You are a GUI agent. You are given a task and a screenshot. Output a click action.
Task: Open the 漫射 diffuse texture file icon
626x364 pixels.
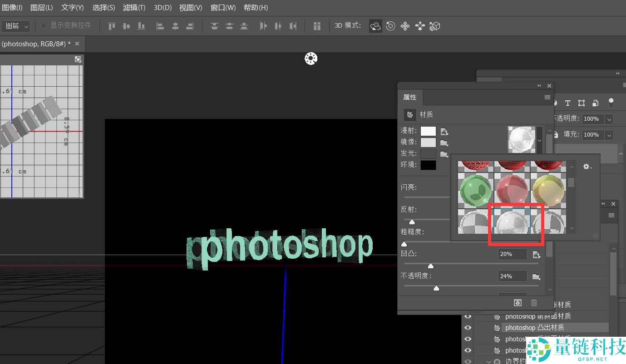tap(444, 132)
